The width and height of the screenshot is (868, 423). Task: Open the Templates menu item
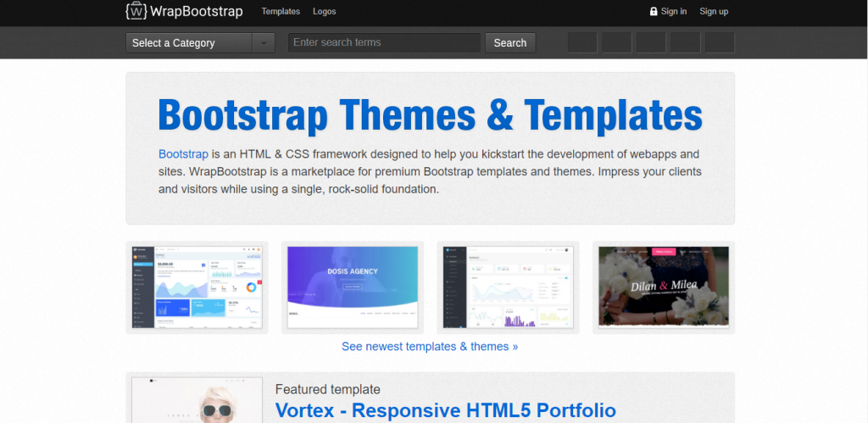coord(281,11)
